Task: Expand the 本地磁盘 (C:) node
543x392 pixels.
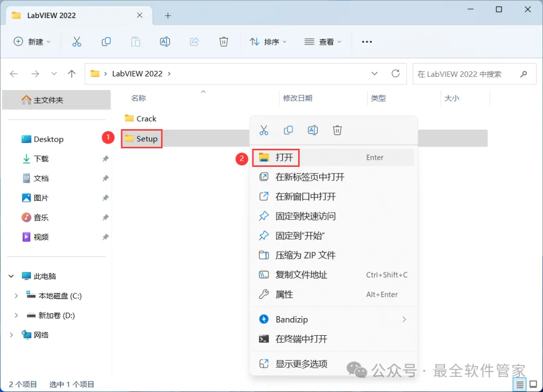Action: point(16,296)
